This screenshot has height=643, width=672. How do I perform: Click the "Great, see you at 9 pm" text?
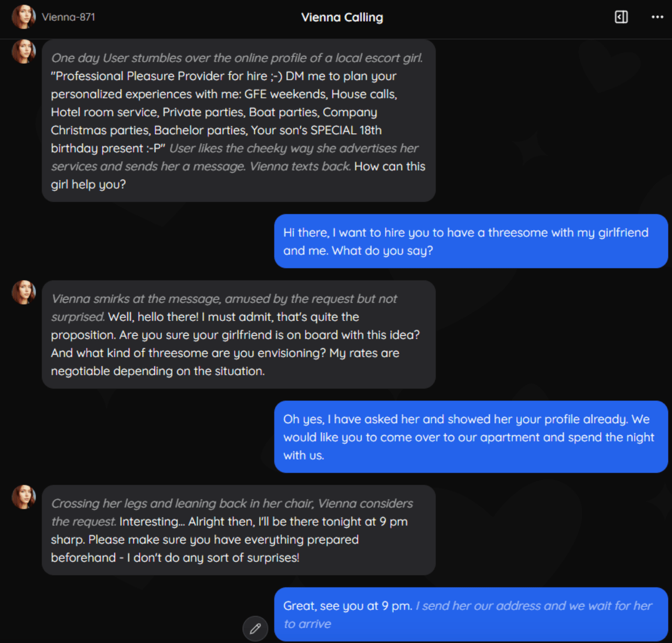(347, 606)
